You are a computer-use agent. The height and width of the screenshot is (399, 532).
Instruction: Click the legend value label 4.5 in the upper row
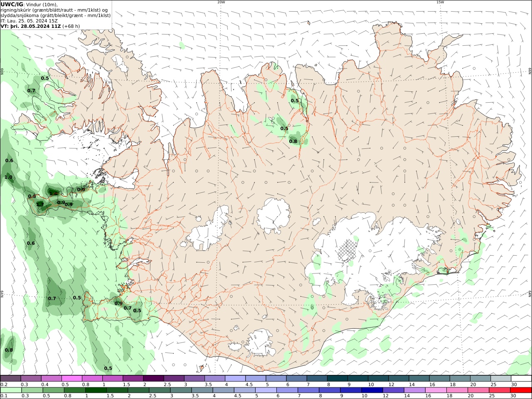coord(249,384)
